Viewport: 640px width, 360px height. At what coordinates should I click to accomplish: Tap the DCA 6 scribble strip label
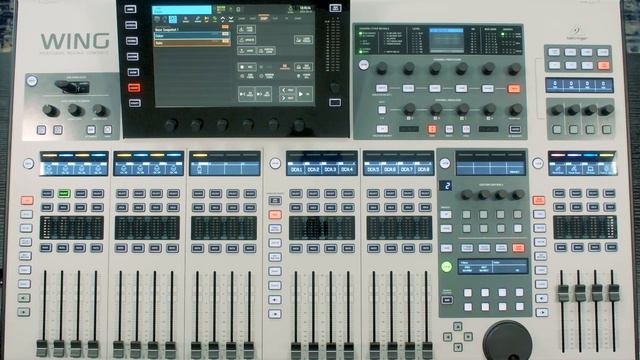pyautogui.click(x=390, y=169)
